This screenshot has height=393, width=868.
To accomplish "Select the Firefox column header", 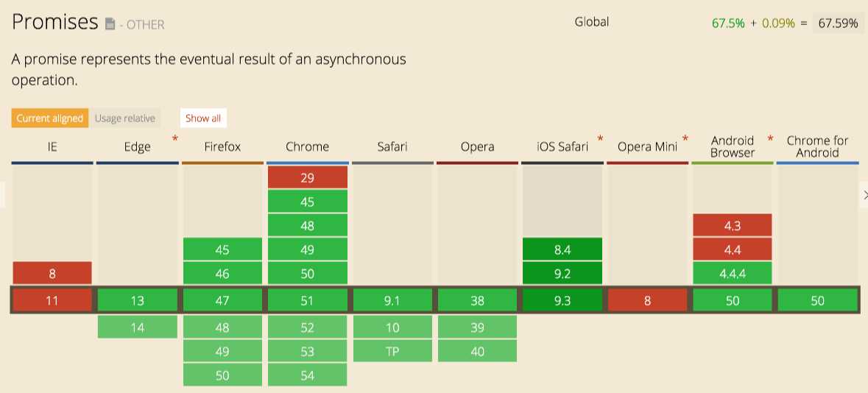I will tap(222, 146).
